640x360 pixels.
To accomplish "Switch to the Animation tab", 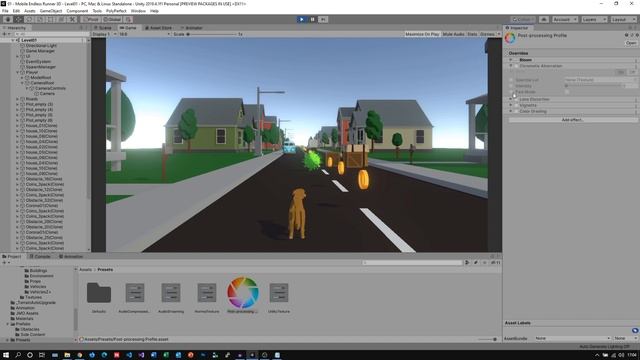I will click(x=71, y=256).
